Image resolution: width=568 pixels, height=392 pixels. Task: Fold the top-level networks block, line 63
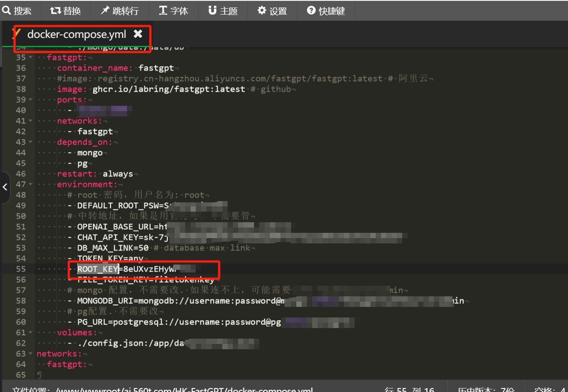point(30,354)
